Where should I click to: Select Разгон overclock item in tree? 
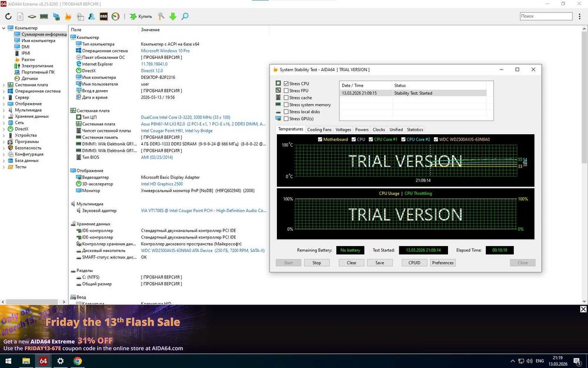(x=28, y=59)
